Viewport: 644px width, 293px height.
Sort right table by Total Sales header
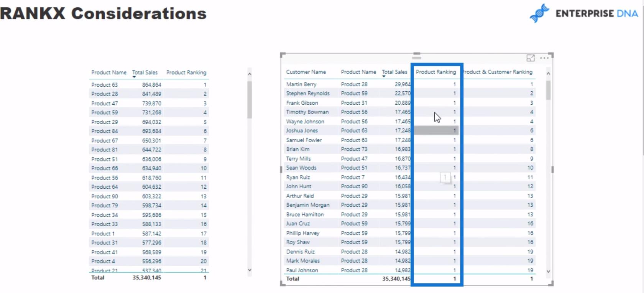point(394,72)
